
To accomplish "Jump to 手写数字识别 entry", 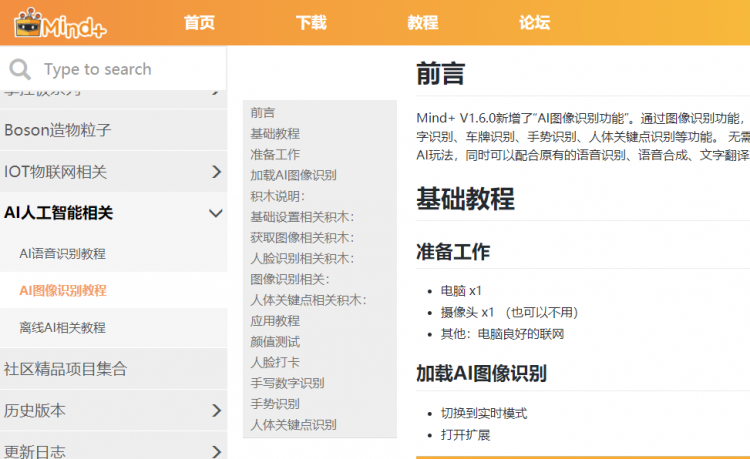I will tap(287, 383).
